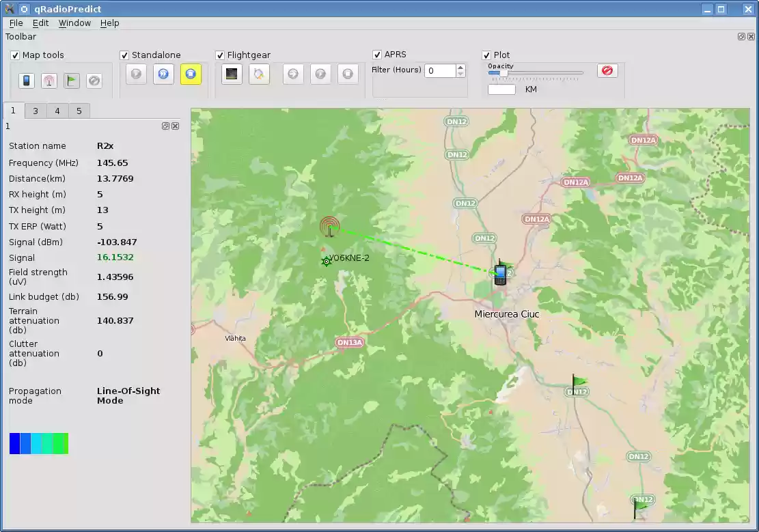Click the Flightgear compass settings icon

tap(259, 74)
